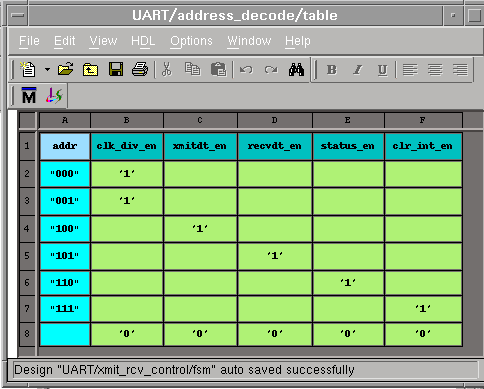Click the ModelSim M icon
Screen dimensions: 484x389
point(29,96)
